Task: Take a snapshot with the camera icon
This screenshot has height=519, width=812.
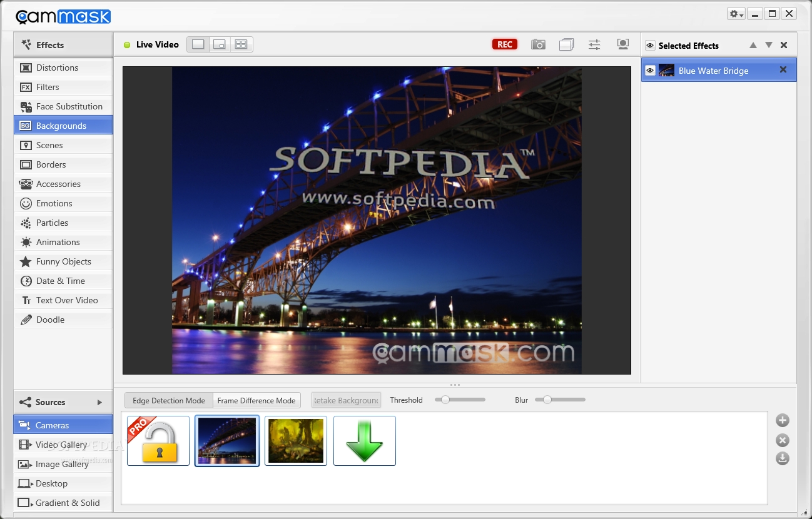Action: tap(538, 44)
